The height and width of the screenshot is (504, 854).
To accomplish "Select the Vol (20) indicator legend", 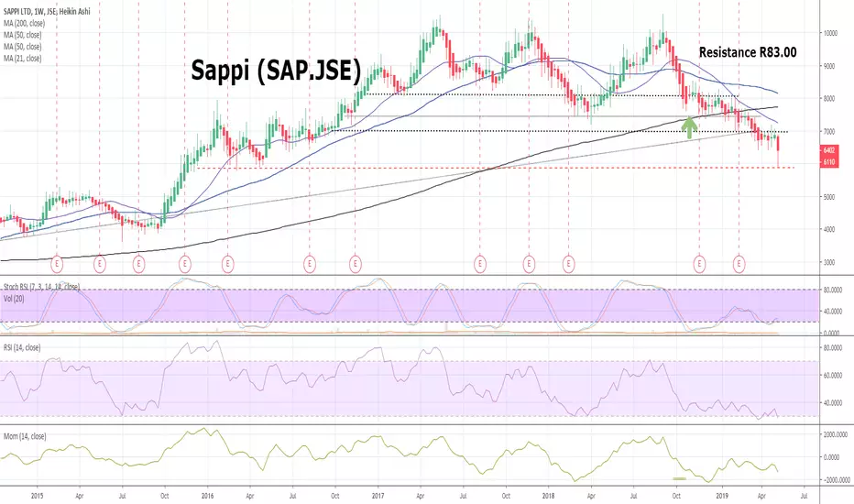I will click(14, 299).
